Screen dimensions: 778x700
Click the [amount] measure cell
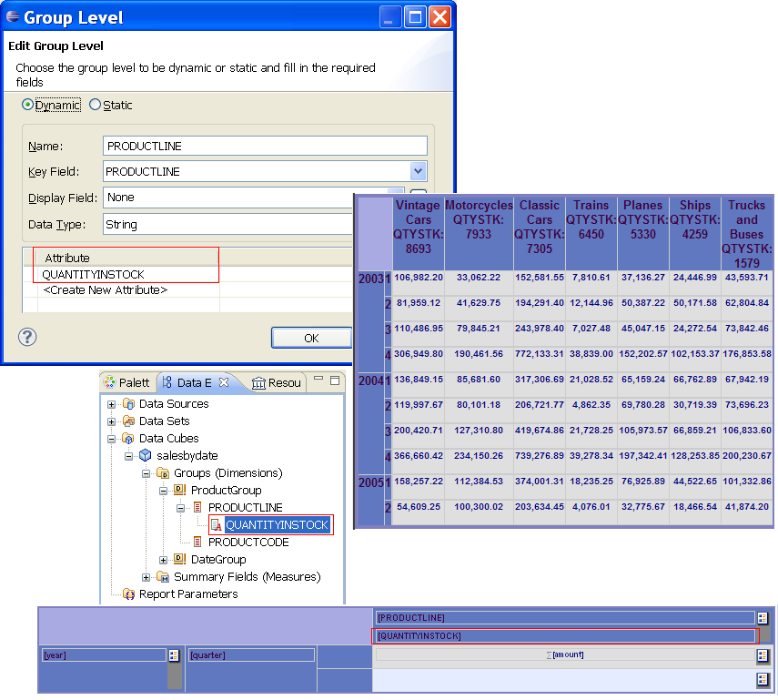(x=565, y=654)
